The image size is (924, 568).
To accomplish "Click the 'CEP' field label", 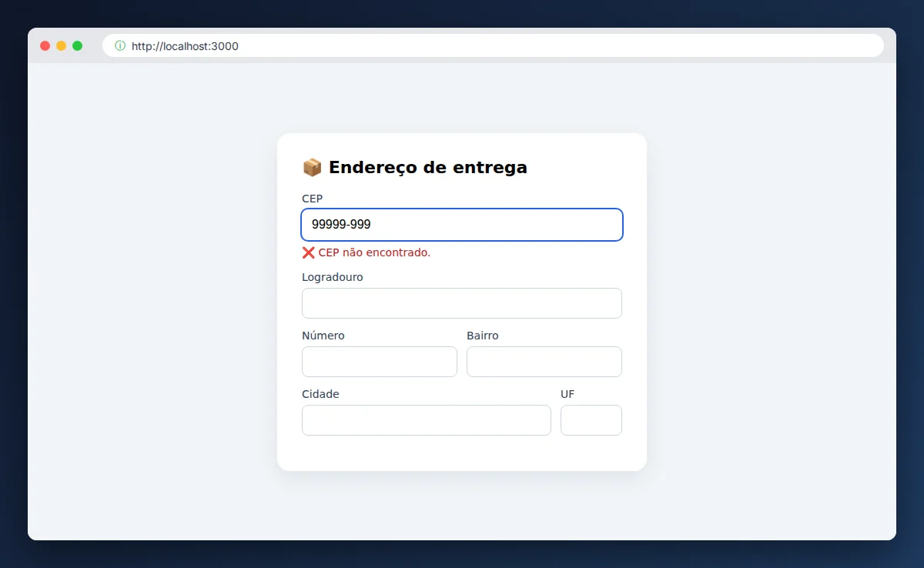I will [312, 199].
